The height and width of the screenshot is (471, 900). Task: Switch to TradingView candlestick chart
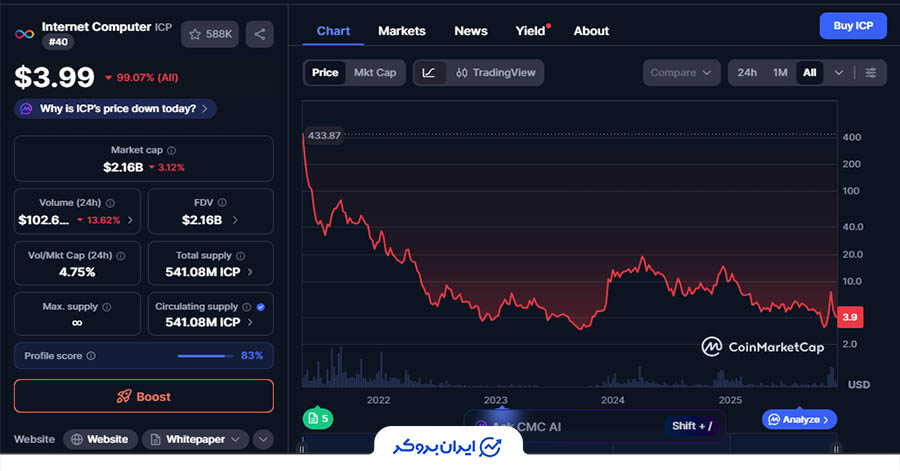pyautogui.click(x=495, y=73)
